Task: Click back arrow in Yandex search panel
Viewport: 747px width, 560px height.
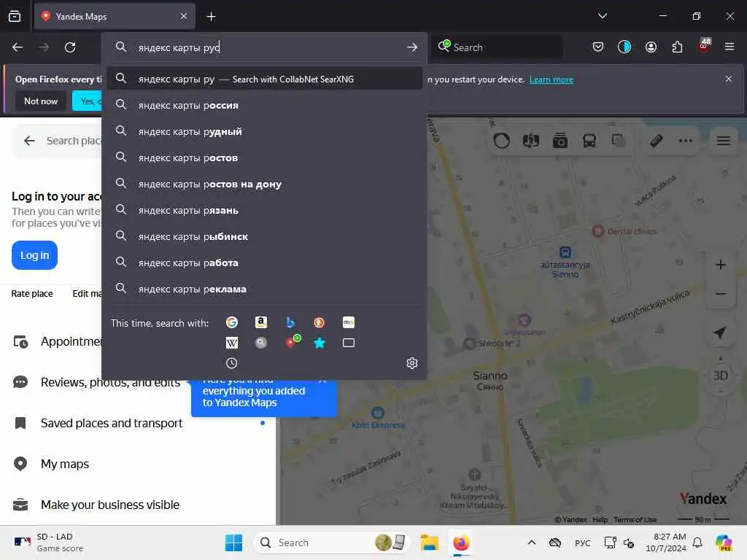Action: (29, 141)
